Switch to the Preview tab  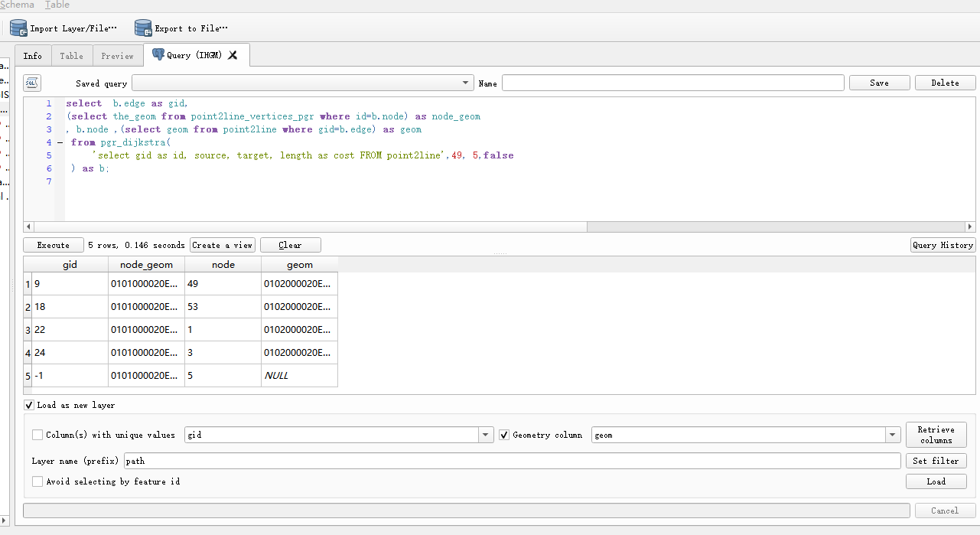[x=118, y=56]
